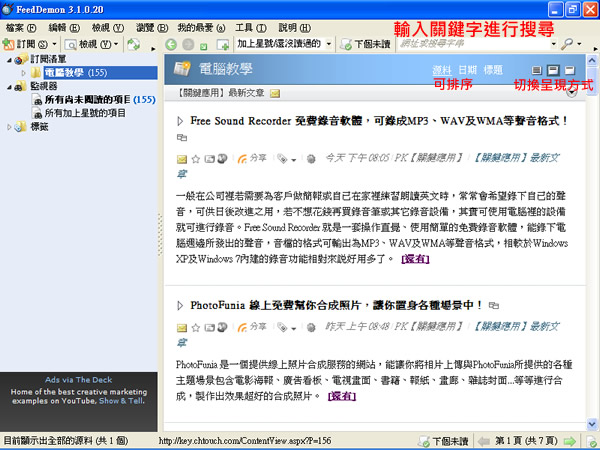600x450 pixels.
Task: Open the round dropdown button under view icons
Action: pyautogui.click(x=572, y=93)
